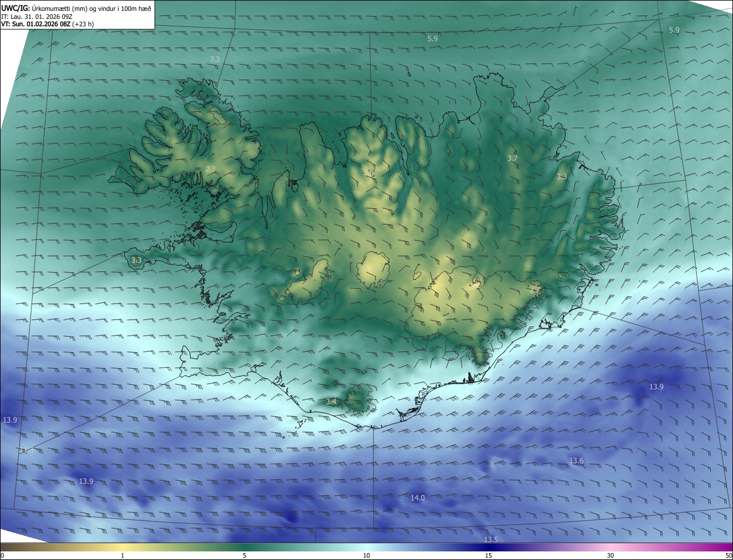Click the valid time line "VT: Sun. 01.02.2026 08Z (+23 h)"
Image resolution: width=733 pixels, height=560 pixels.
click(x=48, y=24)
